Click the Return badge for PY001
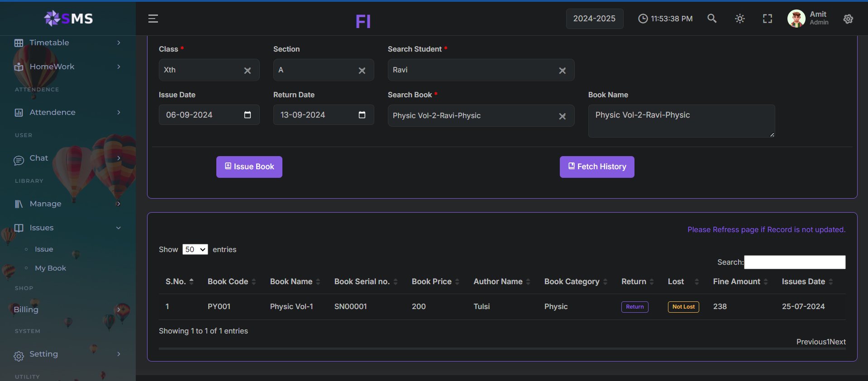 [634, 307]
